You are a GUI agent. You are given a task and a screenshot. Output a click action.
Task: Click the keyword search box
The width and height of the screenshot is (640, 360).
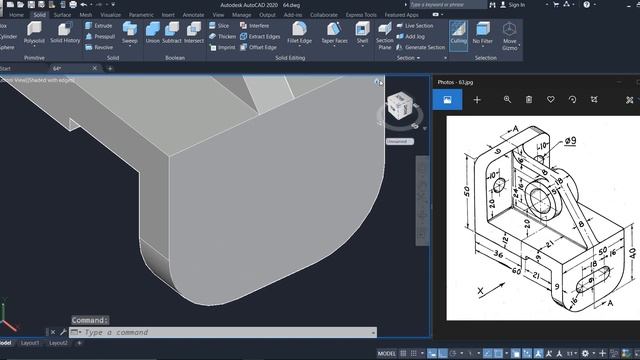(448, 4)
